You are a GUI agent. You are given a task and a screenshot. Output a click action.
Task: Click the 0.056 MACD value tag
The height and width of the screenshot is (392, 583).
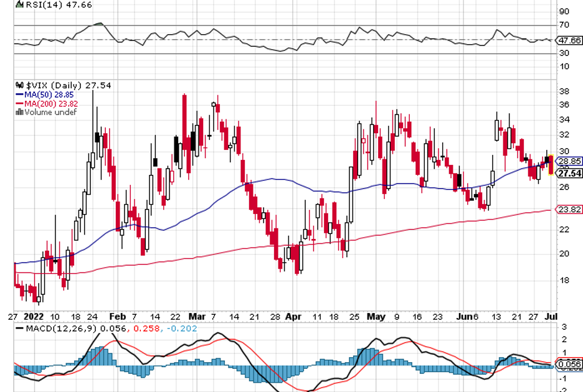(569, 364)
